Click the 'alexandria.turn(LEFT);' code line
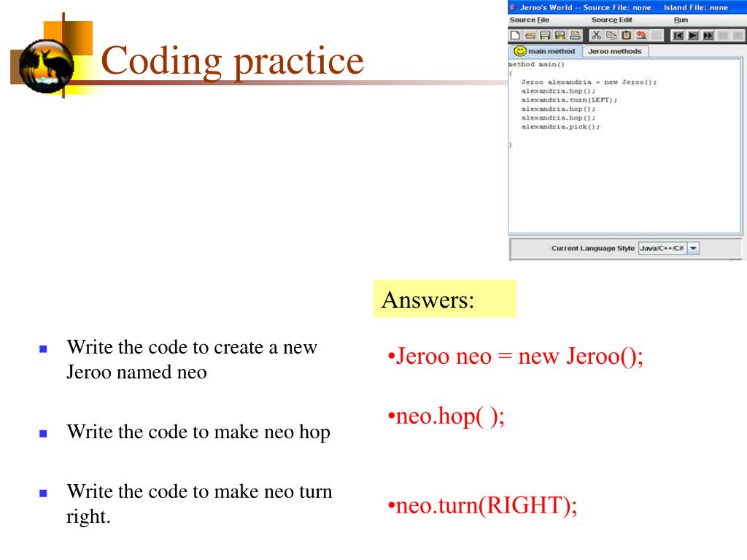This screenshot has height=560, width=747. click(569, 100)
